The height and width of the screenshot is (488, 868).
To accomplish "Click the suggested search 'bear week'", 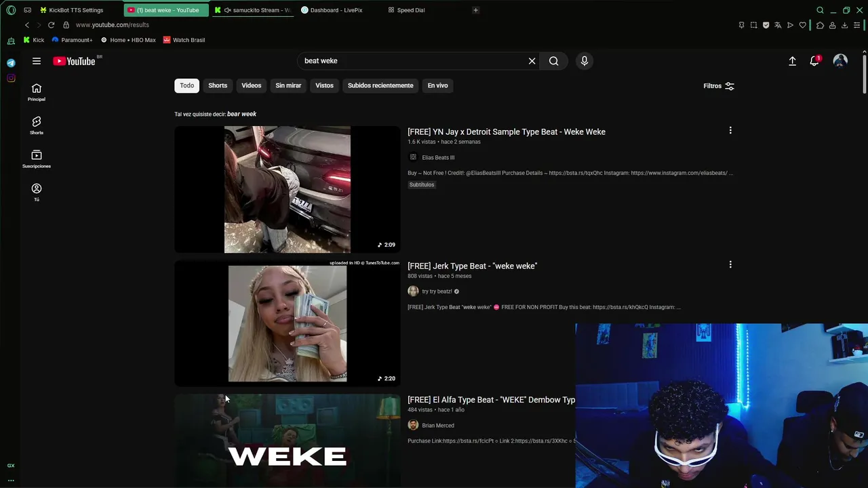I will 241,114.
